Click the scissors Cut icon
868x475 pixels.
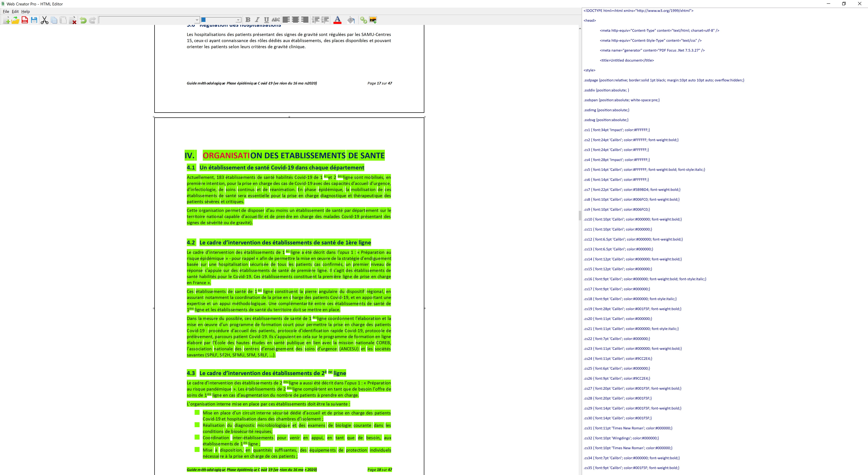(44, 20)
